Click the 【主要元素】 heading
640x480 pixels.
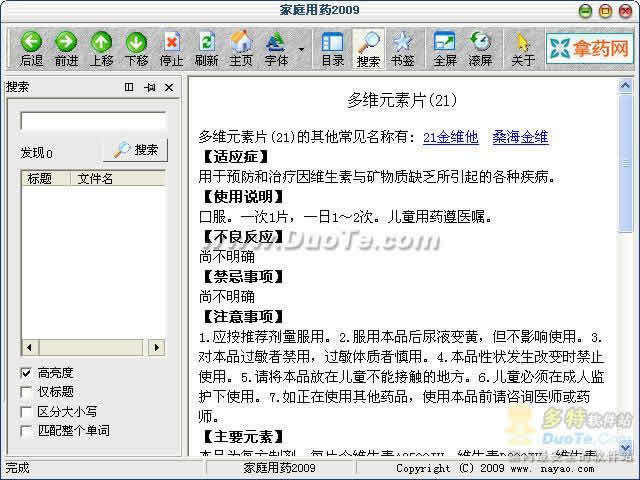(243, 437)
